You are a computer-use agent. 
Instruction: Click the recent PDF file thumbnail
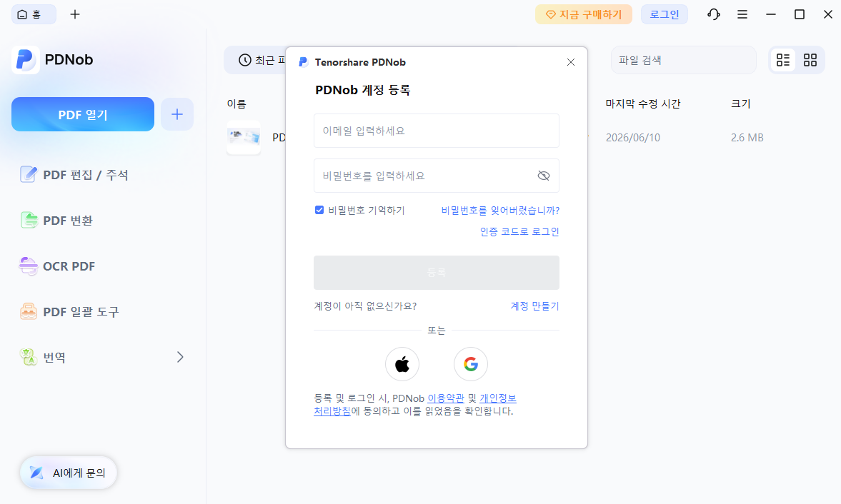coord(244,138)
